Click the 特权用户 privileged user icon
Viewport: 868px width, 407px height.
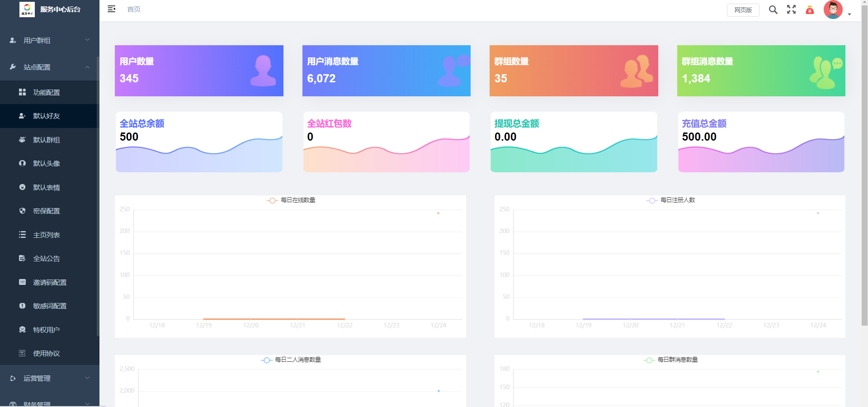point(23,330)
